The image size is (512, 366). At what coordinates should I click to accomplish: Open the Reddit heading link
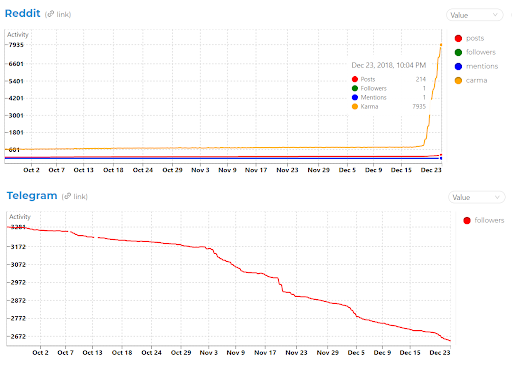pyautogui.click(x=22, y=13)
